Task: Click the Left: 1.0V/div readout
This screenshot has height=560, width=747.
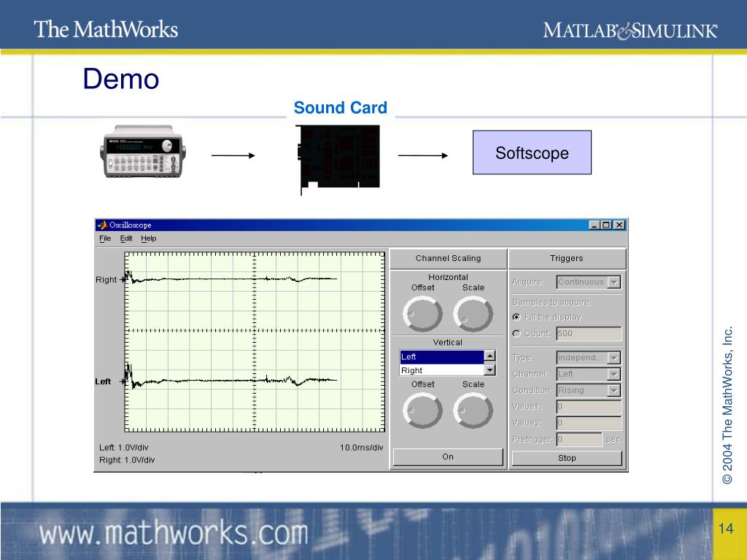Action: pos(124,448)
